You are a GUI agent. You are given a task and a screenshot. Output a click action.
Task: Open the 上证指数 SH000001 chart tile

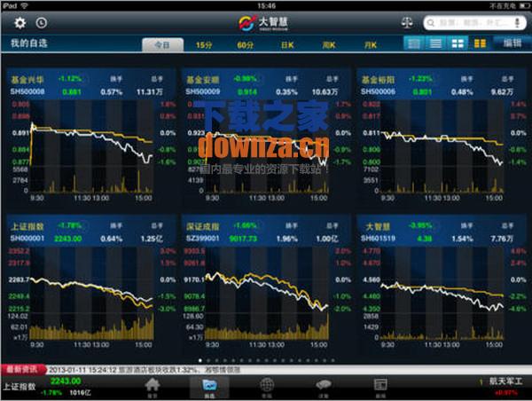[x=91, y=282]
